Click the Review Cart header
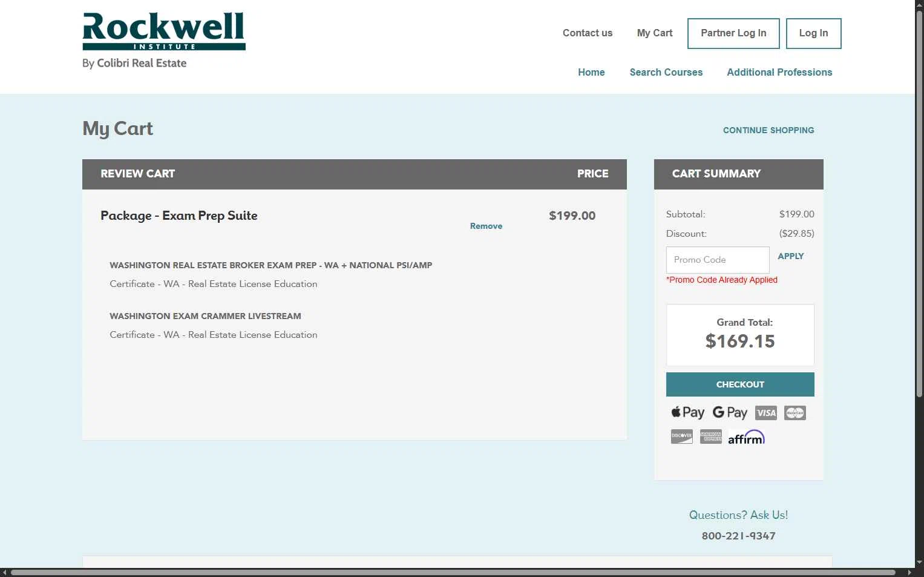 pyautogui.click(x=137, y=174)
